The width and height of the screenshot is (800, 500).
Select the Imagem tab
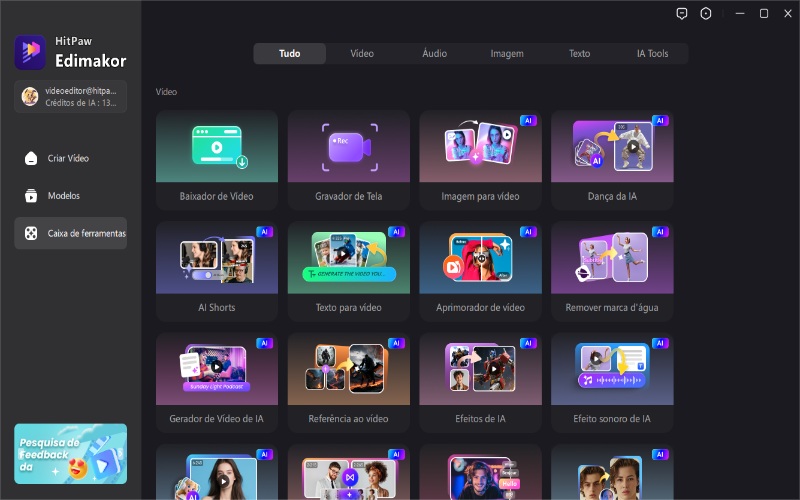pos(507,53)
